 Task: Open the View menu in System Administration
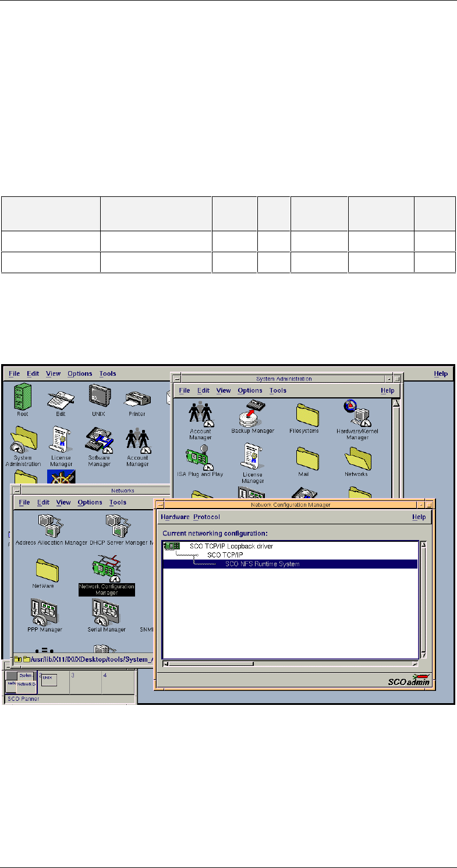224,390
